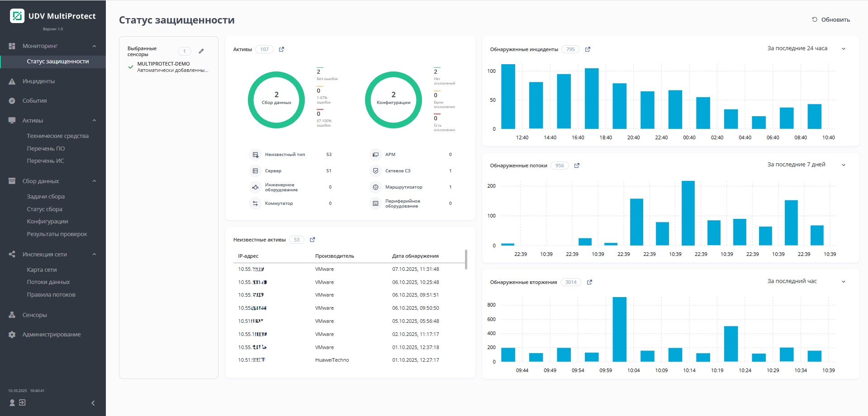Toggle the MULTIPROTECT-DEMO sensor checkmark
Screen dimensions: 868x416
[x=131, y=67]
